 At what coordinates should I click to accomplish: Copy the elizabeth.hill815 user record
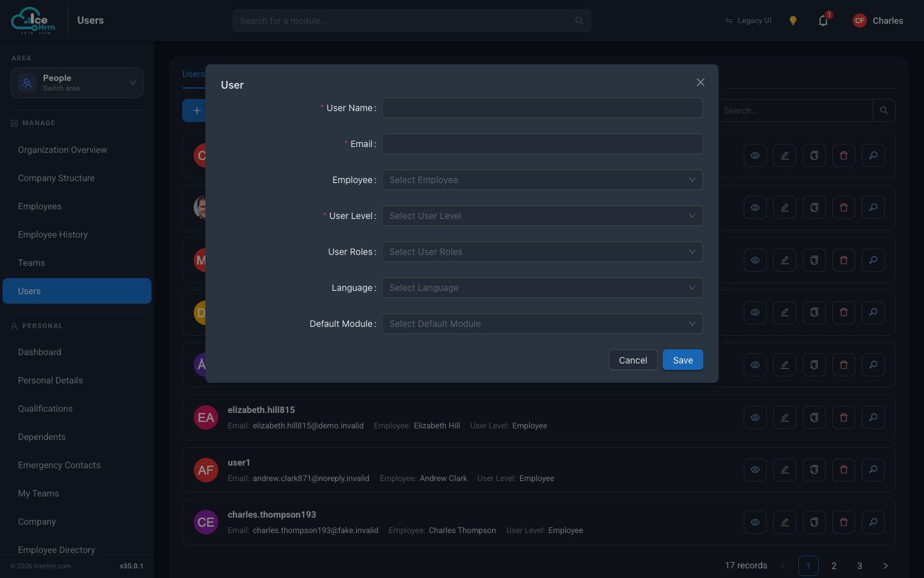pyautogui.click(x=814, y=417)
